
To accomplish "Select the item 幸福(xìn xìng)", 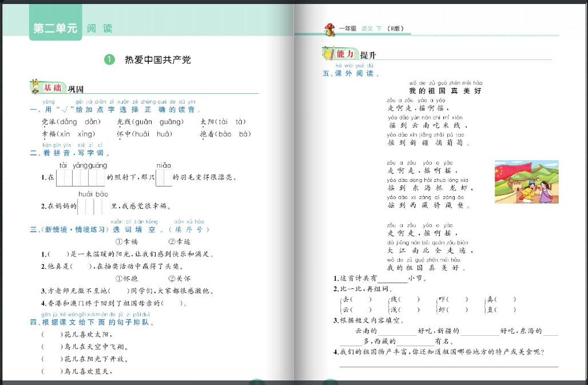I will coord(69,134).
